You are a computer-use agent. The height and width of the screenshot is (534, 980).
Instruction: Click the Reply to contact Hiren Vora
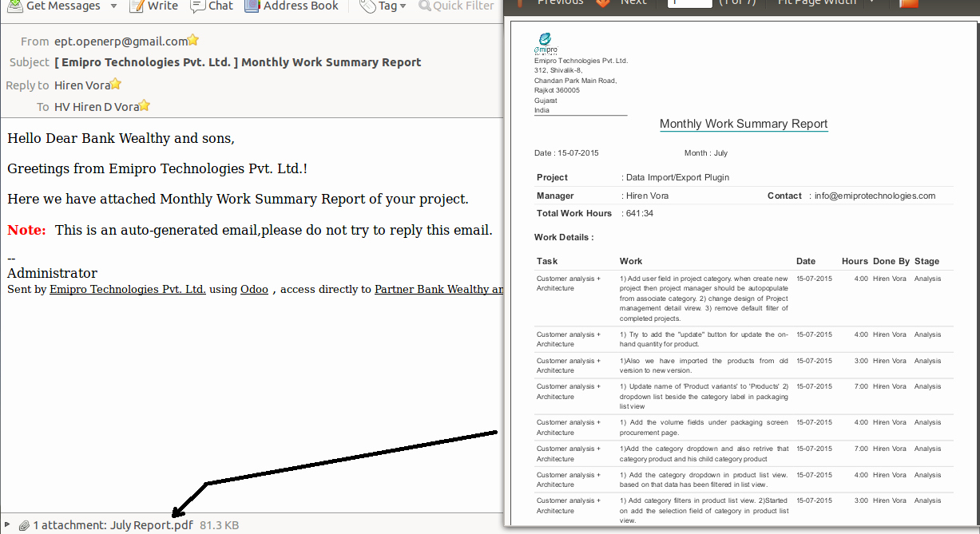point(82,85)
